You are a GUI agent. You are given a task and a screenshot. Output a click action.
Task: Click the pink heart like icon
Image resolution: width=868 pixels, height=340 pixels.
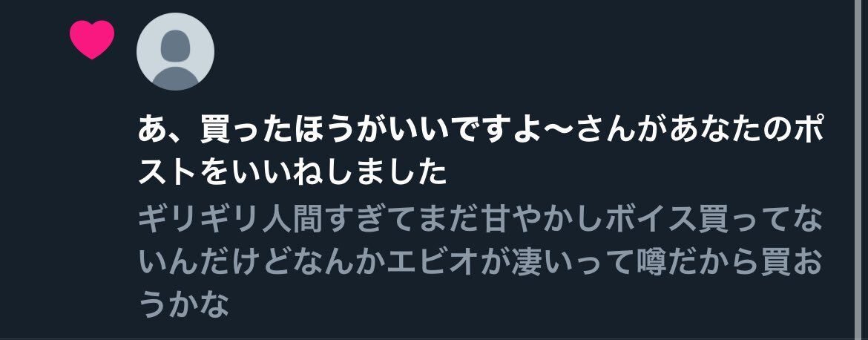point(92,39)
